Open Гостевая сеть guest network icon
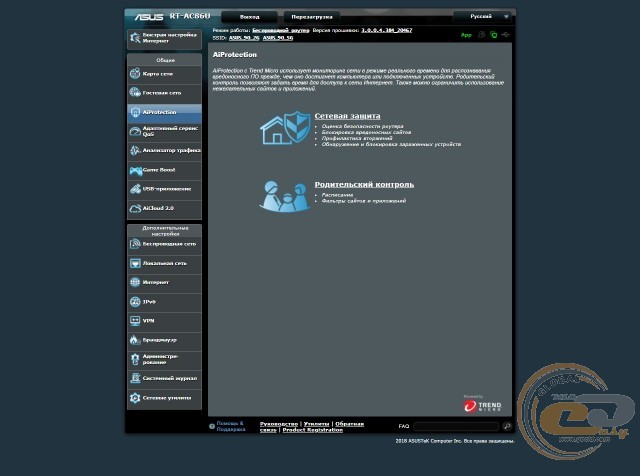The width and height of the screenshot is (640, 476). 135,93
